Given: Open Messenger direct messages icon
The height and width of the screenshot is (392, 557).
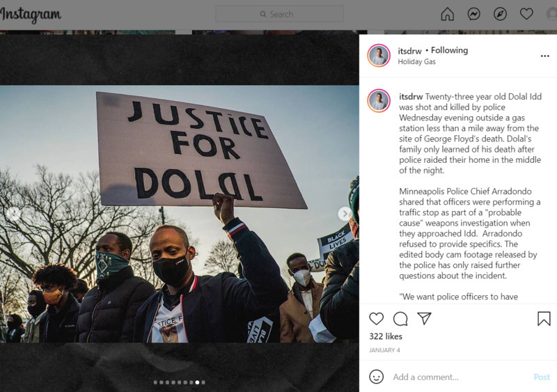Looking at the screenshot, I should pos(473,14).
